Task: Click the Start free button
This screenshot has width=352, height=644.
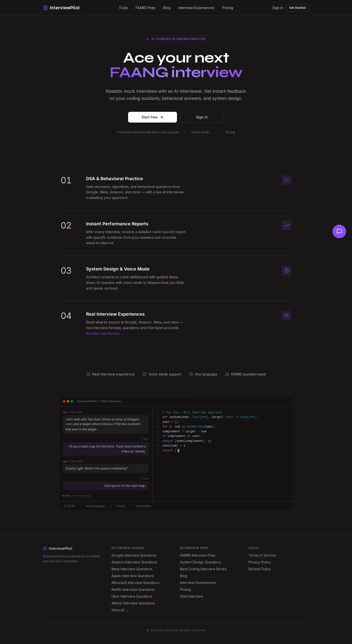Action: click(152, 117)
